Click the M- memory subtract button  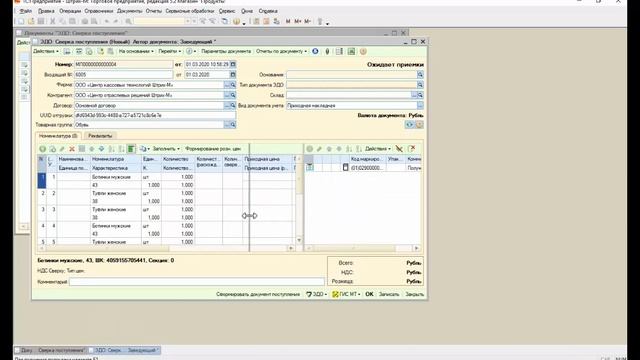coord(307,21)
